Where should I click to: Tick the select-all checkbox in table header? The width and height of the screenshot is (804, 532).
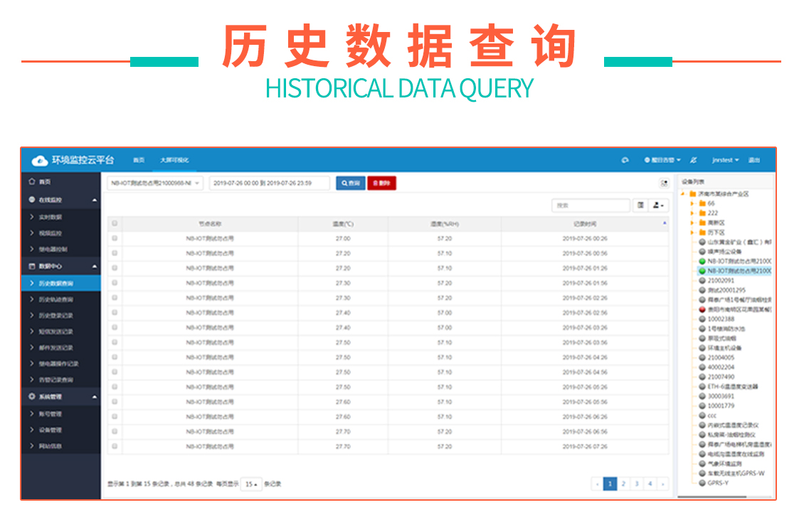click(115, 223)
